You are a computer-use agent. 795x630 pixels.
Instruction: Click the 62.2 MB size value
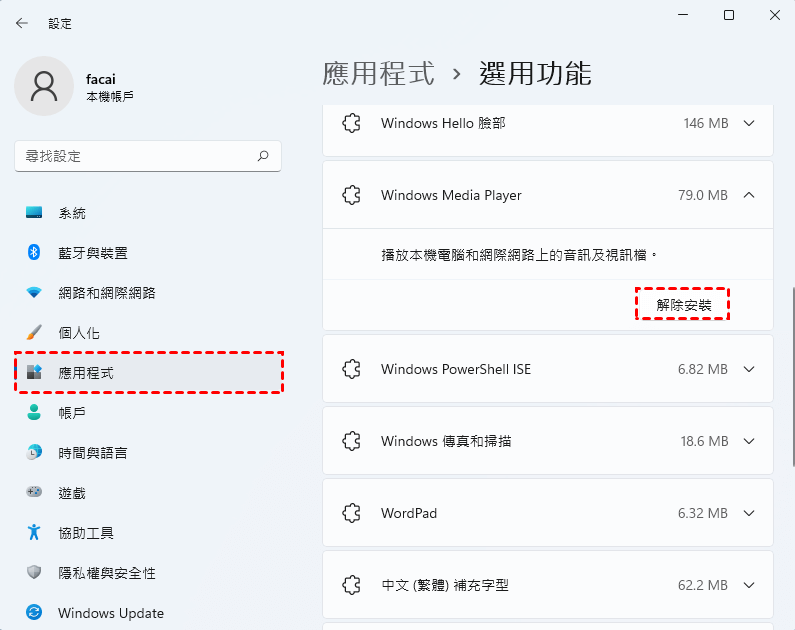pos(703,585)
